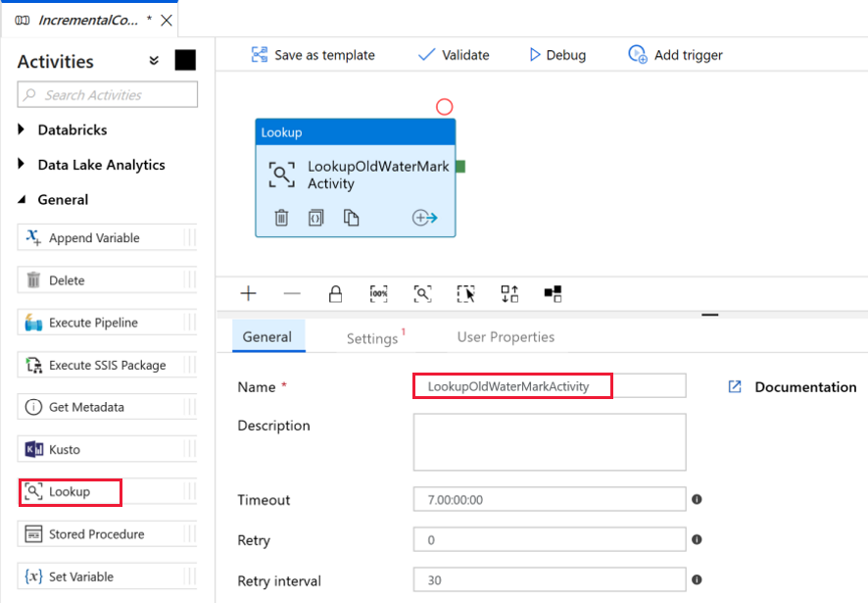868x603 pixels.
Task: Click the Validate button
Action: point(454,55)
